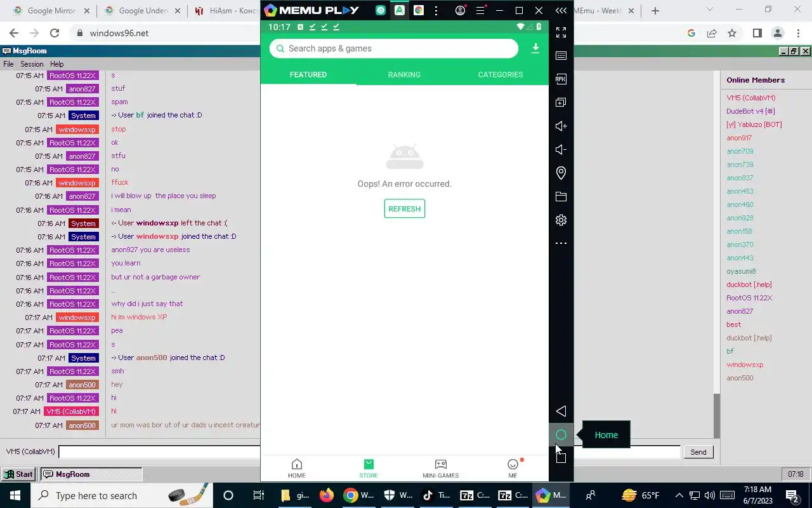Switch to the CATEGORIES tab
The height and width of the screenshot is (508, 812).
pos(501,74)
